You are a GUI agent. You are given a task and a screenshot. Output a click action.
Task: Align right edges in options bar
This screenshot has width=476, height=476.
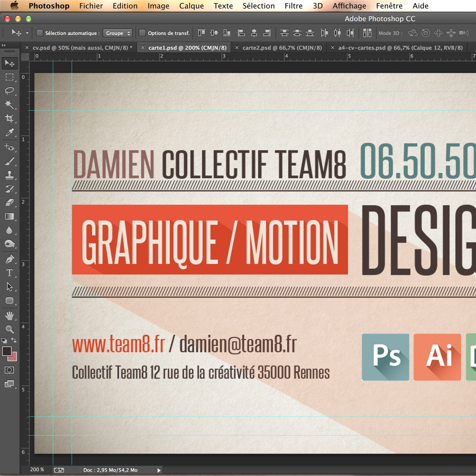[x=267, y=33]
